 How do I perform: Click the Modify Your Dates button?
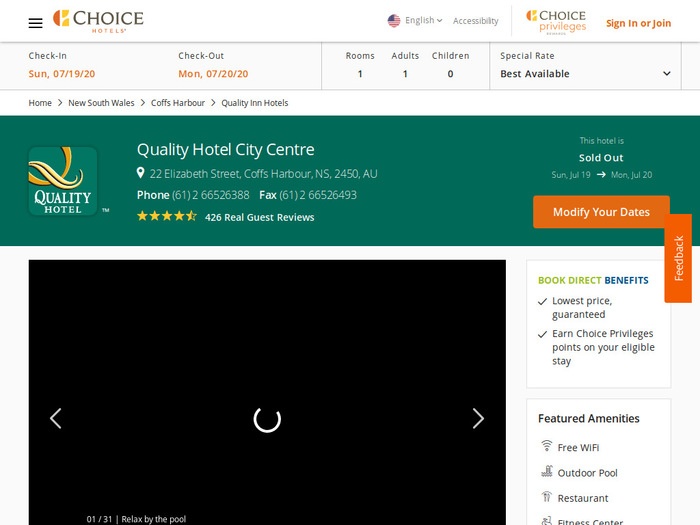[x=601, y=212]
